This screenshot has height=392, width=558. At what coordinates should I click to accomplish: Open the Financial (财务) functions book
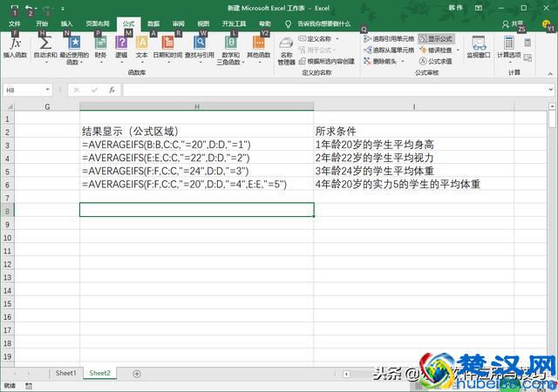point(101,49)
